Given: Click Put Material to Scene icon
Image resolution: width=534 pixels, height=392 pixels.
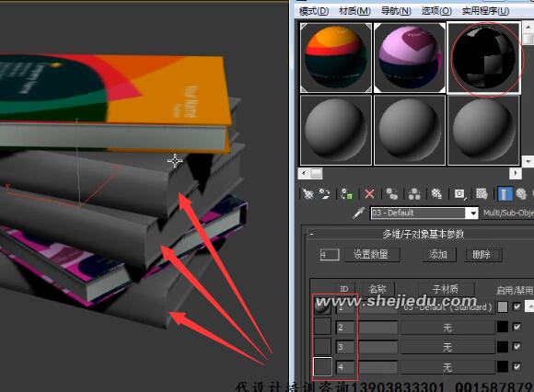Looking at the screenshot, I should [324, 194].
